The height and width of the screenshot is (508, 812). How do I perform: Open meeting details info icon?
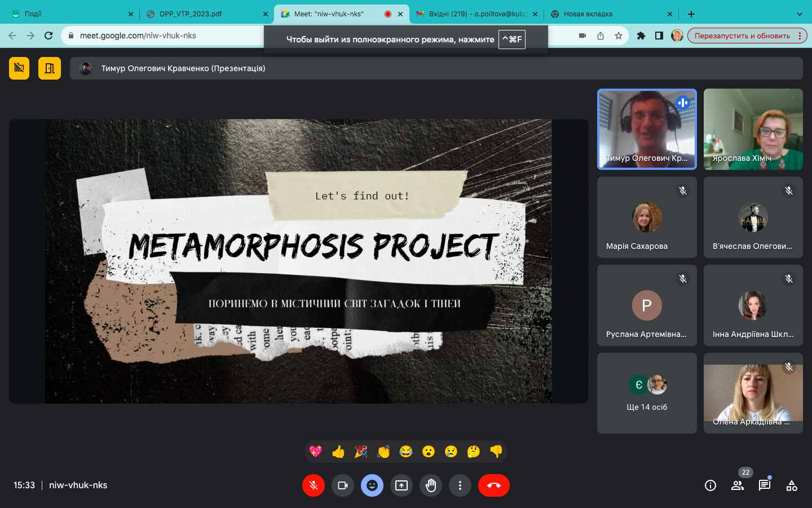click(x=710, y=485)
